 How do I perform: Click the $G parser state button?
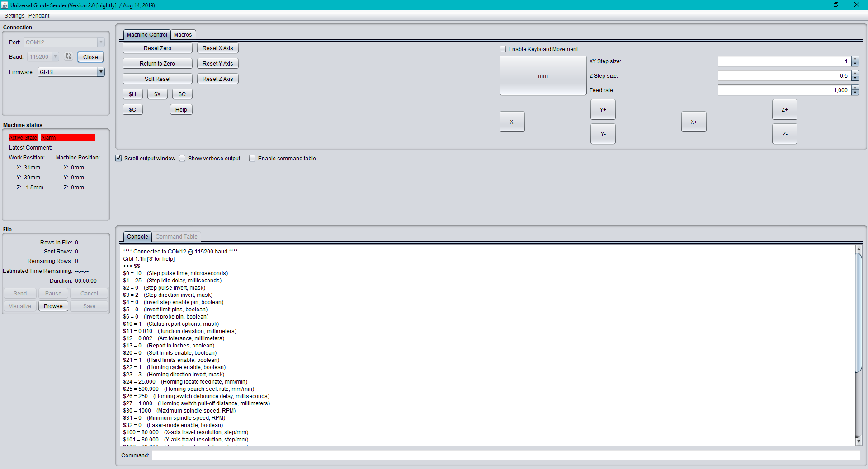tap(132, 110)
